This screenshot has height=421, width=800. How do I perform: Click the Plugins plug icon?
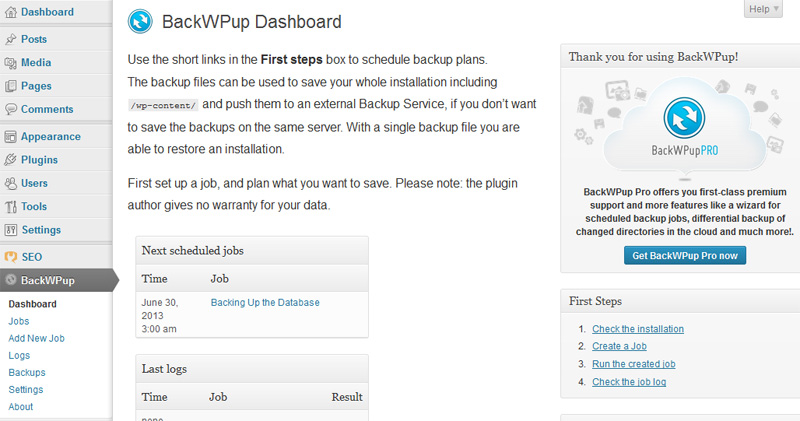click(11, 160)
